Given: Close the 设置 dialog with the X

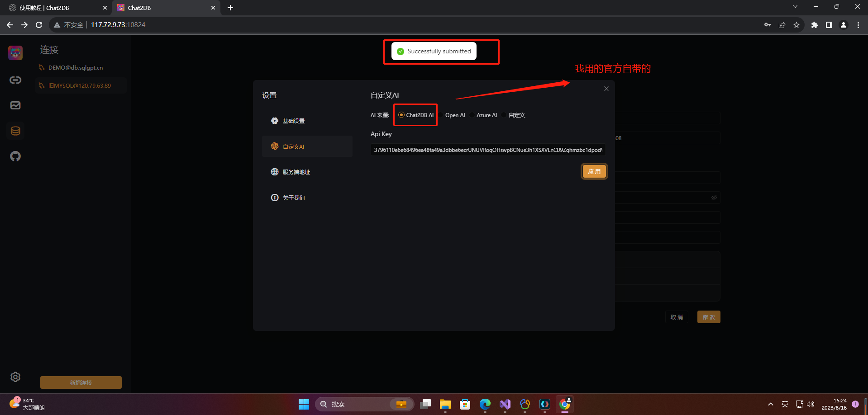Looking at the screenshot, I should (606, 89).
